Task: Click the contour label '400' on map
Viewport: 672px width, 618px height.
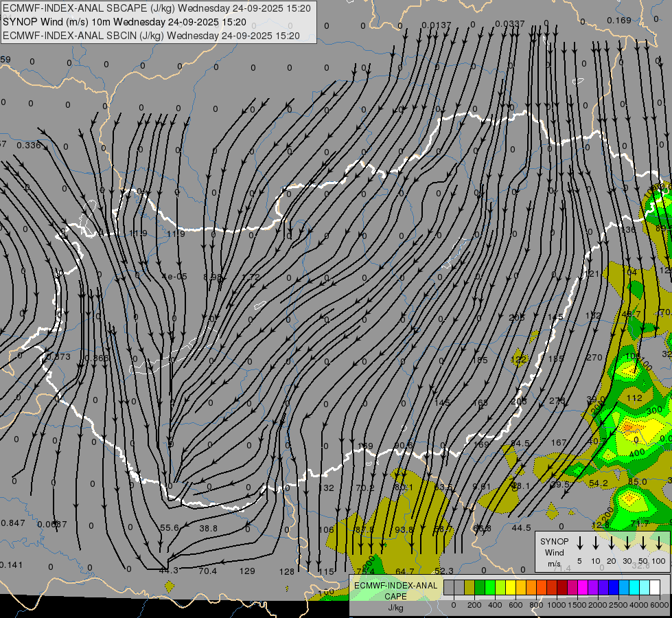Action: tap(637, 453)
